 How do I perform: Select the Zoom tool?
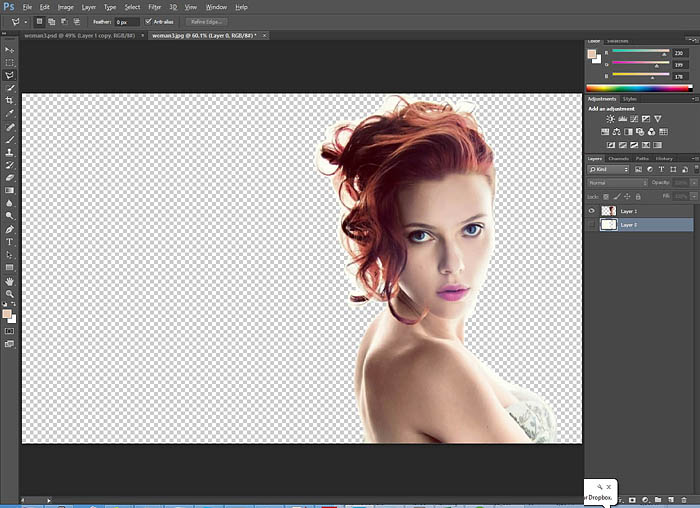point(10,294)
